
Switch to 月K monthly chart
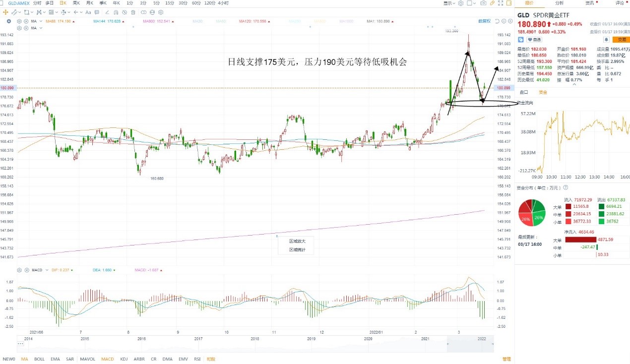pyautogui.click(x=90, y=3)
